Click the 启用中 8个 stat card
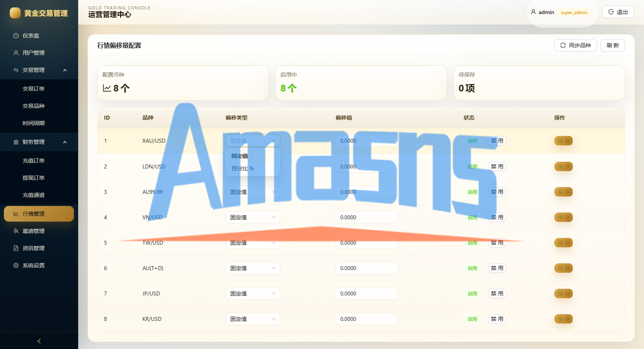644x349 pixels. pyautogui.click(x=361, y=83)
